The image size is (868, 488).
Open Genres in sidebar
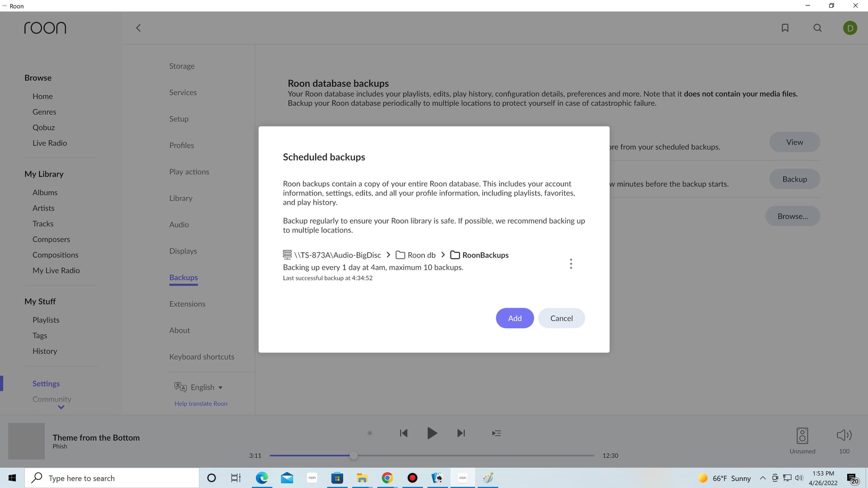coord(44,112)
